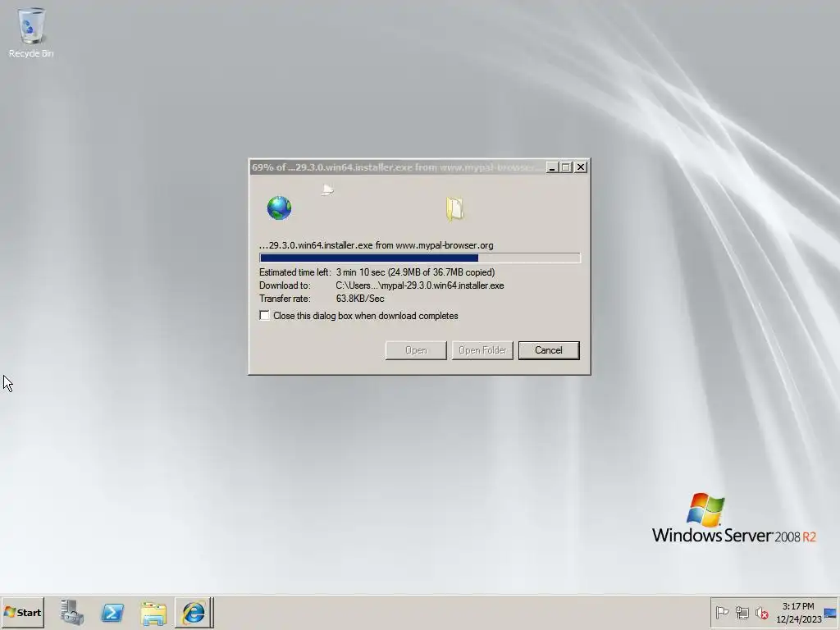840x630 pixels.
Task: Click the download progress bar
Action: [x=419, y=258]
